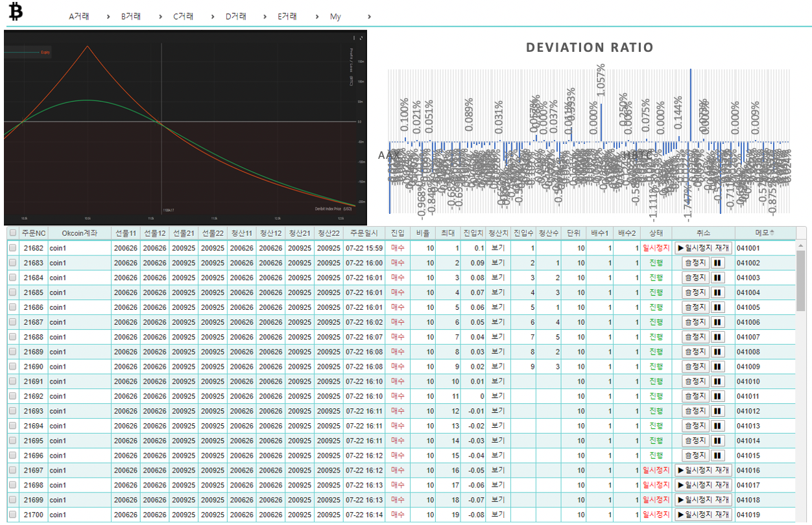Viewport: 812px width, 525px height.
Task: Tick the checkbox for order 21687
Action: (x=13, y=322)
